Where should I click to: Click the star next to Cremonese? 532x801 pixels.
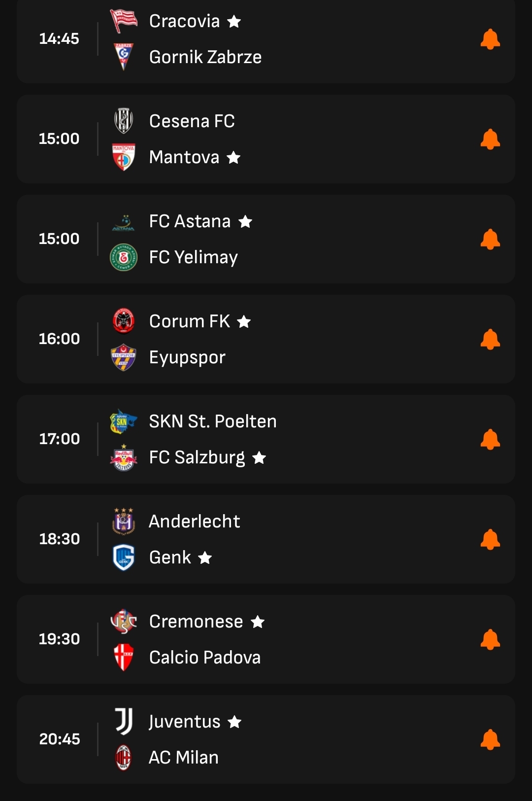[x=258, y=622]
